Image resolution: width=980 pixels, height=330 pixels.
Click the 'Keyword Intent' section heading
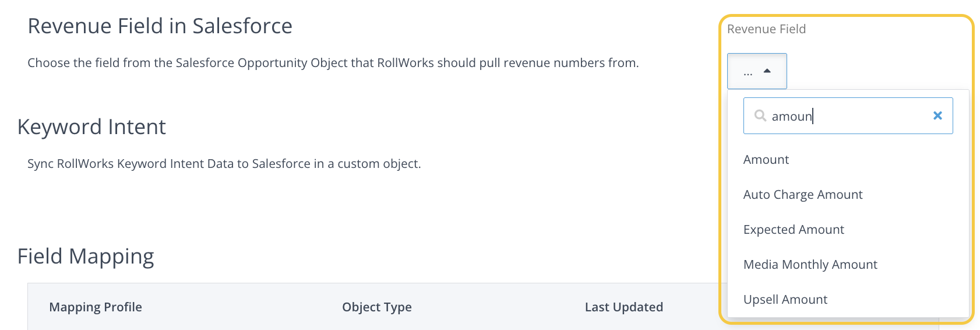coord(91,127)
